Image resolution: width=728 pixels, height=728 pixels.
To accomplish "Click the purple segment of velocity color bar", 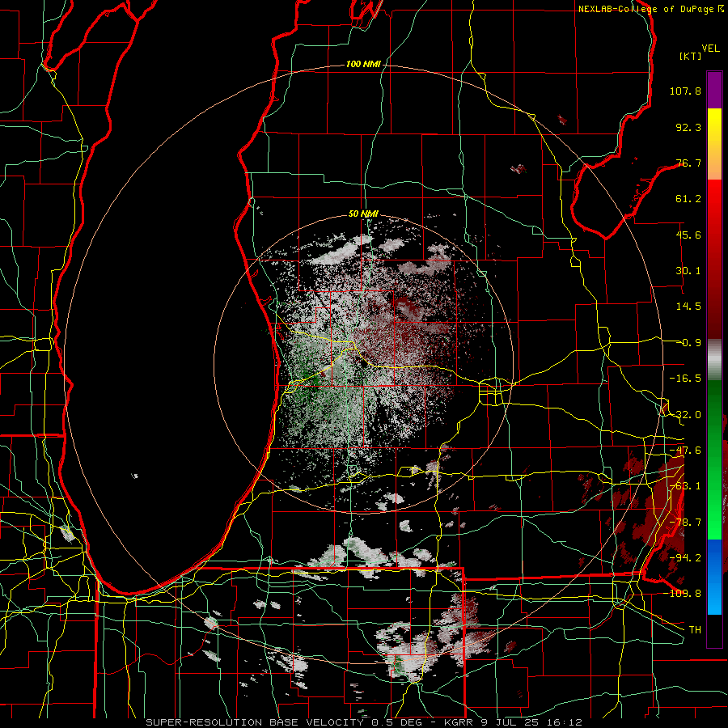I will point(714,90).
